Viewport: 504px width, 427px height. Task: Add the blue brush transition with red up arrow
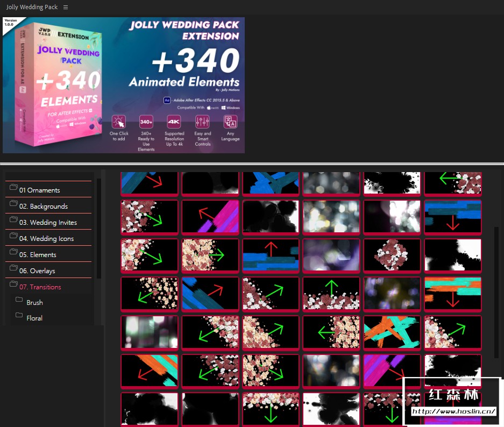click(x=271, y=255)
